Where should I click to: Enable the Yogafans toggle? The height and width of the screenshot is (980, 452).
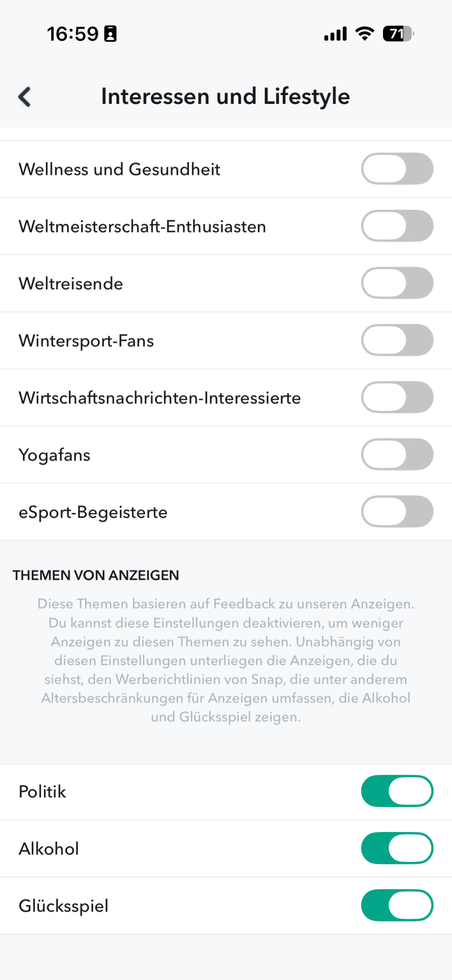[x=397, y=454]
